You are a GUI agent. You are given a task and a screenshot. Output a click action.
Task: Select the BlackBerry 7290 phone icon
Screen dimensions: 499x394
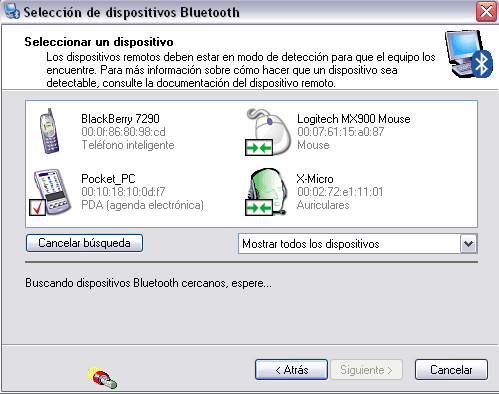(x=50, y=131)
